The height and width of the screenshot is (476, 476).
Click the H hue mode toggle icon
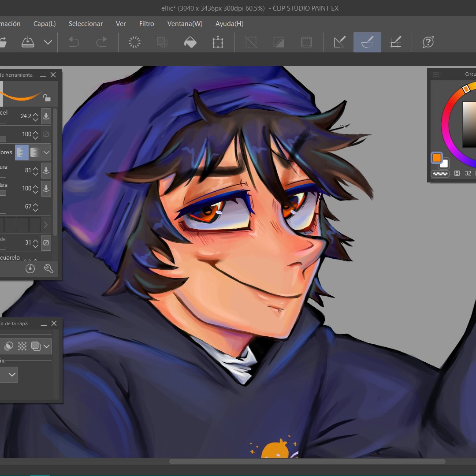457,173
